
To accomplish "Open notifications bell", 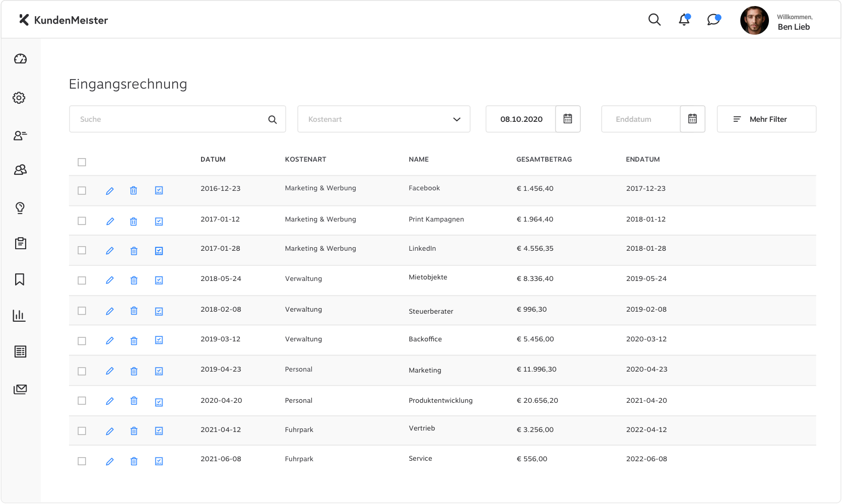I will tap(684, 20).
